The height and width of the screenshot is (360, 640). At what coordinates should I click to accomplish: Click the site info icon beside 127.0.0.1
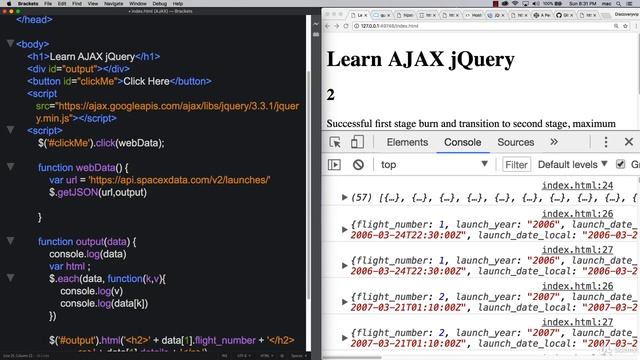click(356, 26)
